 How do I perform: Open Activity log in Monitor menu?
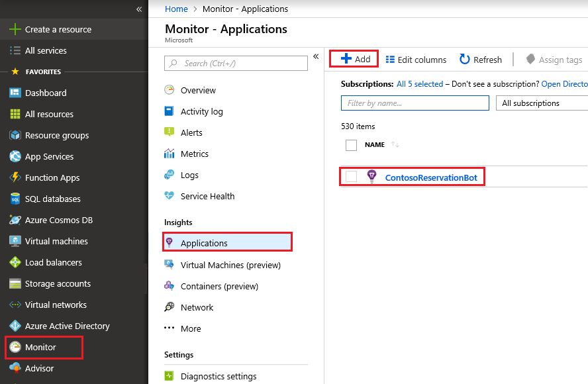[201, 111]
